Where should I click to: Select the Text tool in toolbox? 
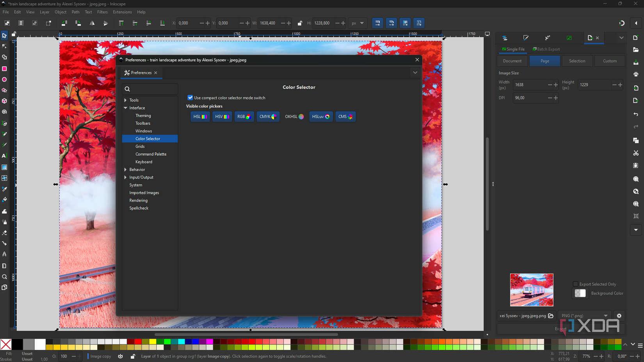tap(4, 156)
